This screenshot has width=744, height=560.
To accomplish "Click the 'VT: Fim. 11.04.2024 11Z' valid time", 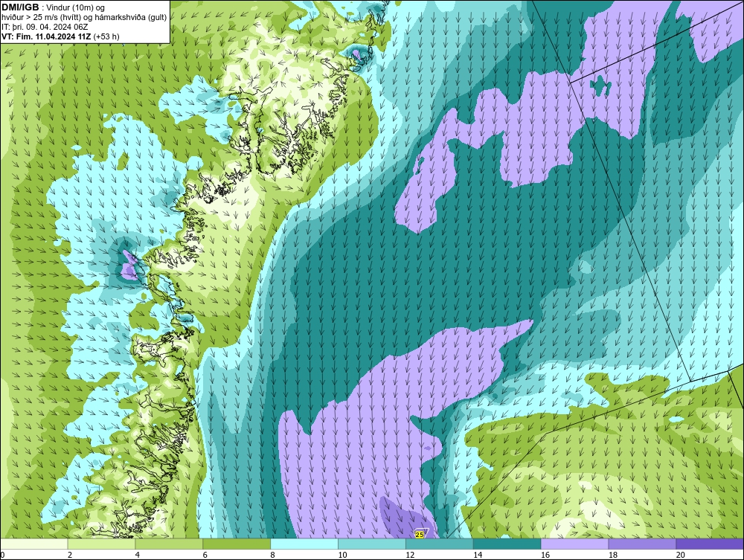I will click(46, 36).
